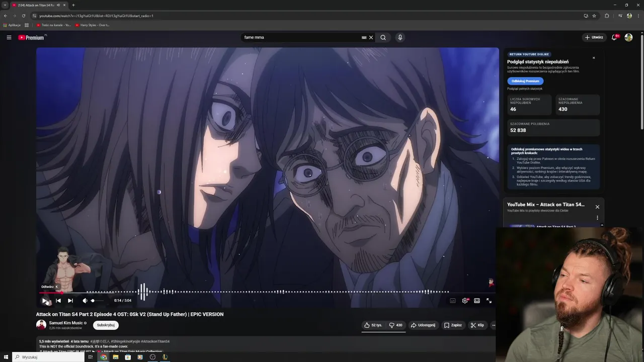The height and width of the screenshot is (362, 644).
Task: Open the Windows Start menu
Action: [6, 357]
